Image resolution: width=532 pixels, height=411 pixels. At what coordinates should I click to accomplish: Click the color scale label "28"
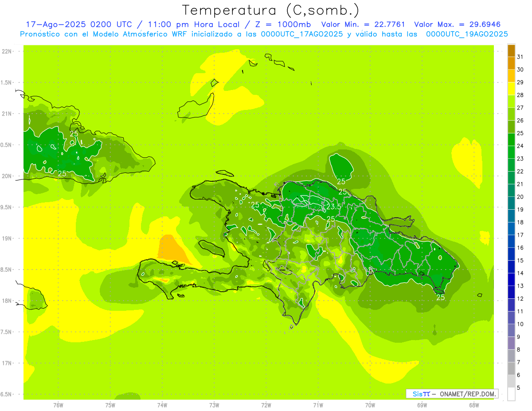520,95
